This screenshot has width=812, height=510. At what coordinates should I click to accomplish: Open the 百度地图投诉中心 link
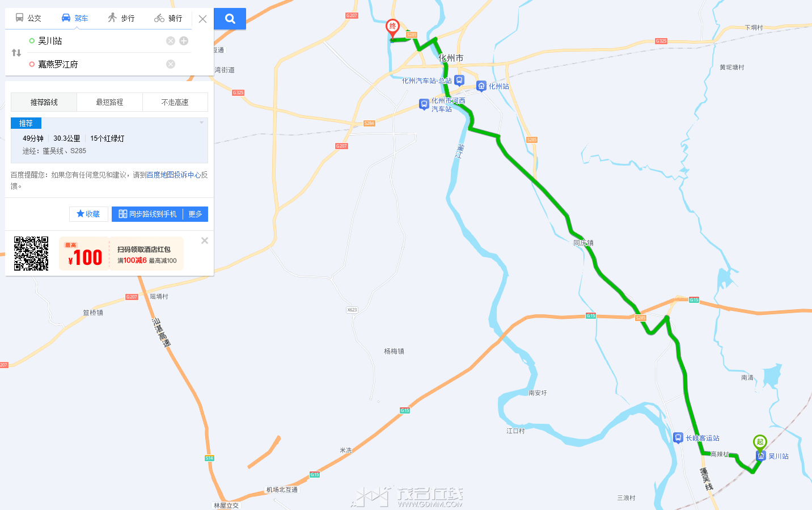(x=174, y=175)
